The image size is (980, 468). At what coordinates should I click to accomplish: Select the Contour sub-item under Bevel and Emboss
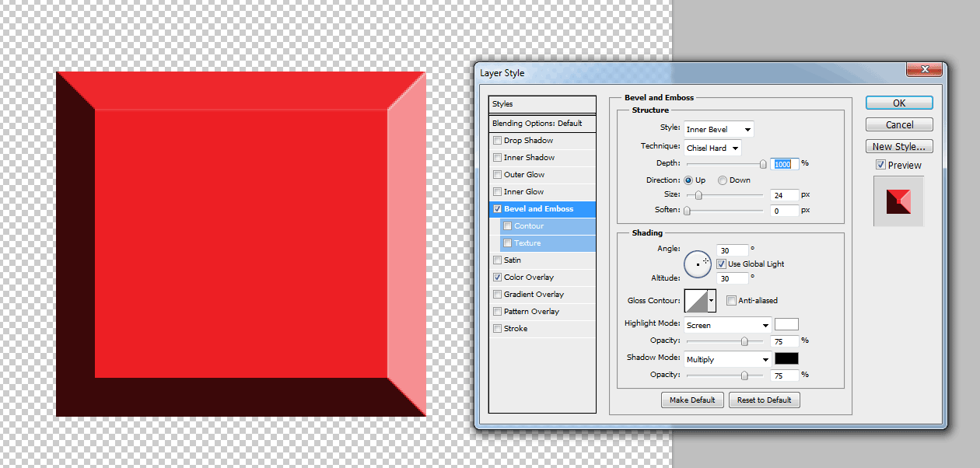(529, 226)
